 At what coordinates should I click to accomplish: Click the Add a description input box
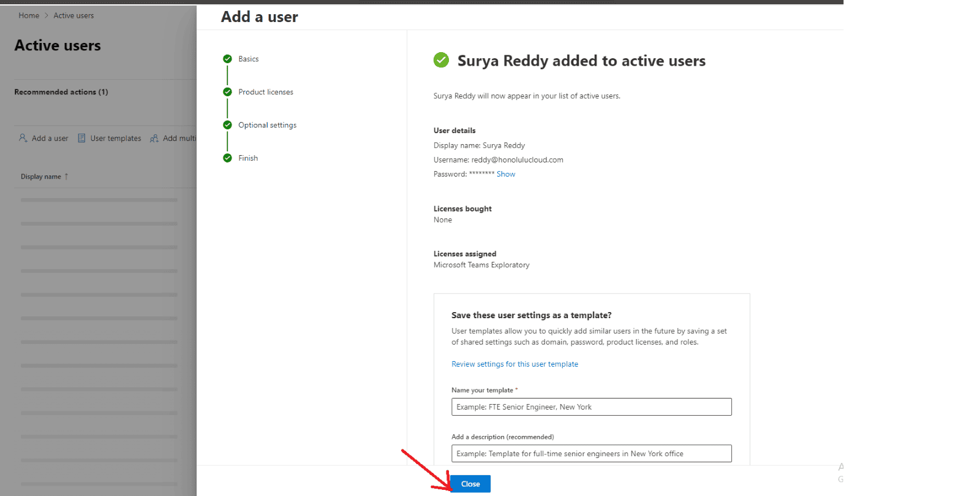pos(591,454)
